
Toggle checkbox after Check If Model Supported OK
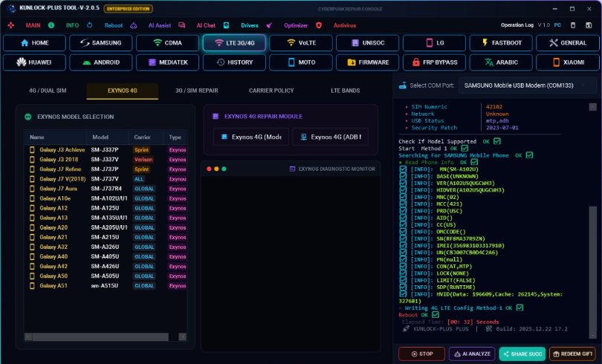(x=496, y=141)
